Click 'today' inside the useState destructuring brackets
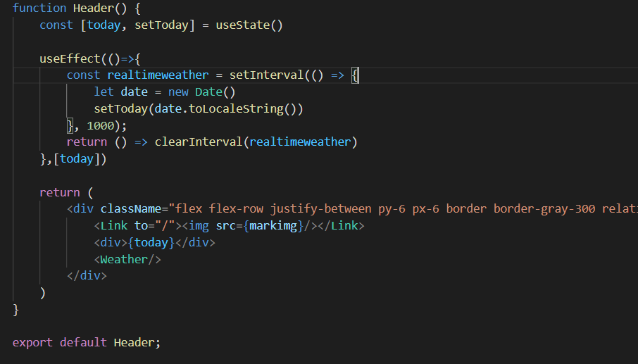 pos(104,25)
